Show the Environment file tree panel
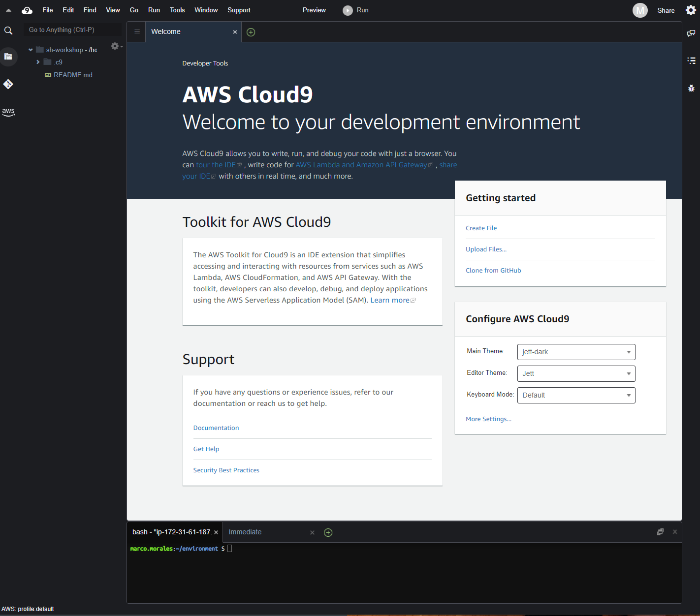Image resolution: width=700 pixels, height=616 pixels. [x=8, y=57]
